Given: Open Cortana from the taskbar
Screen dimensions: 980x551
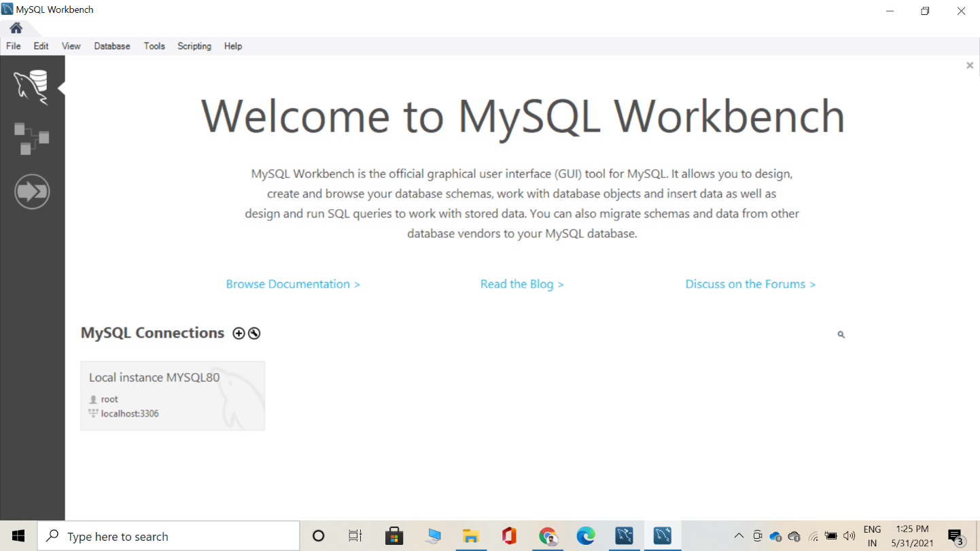Looking at the screenshot, I should point(318,536).
